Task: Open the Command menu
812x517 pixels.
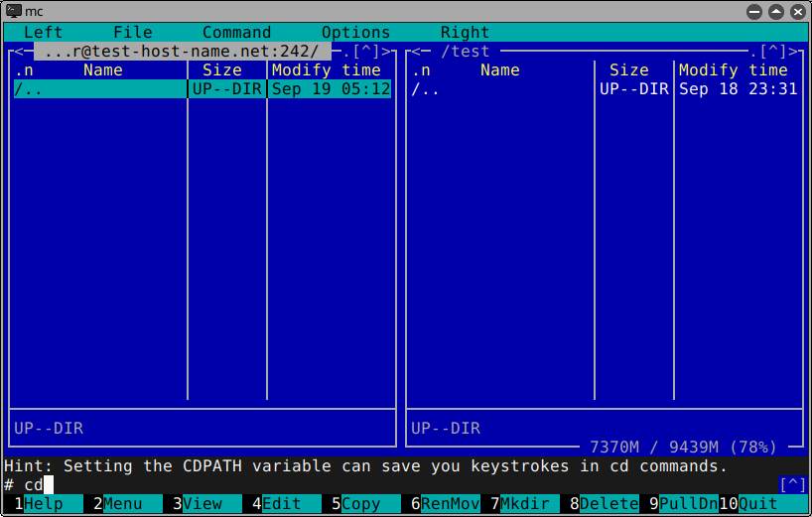Action: (236, 32)
